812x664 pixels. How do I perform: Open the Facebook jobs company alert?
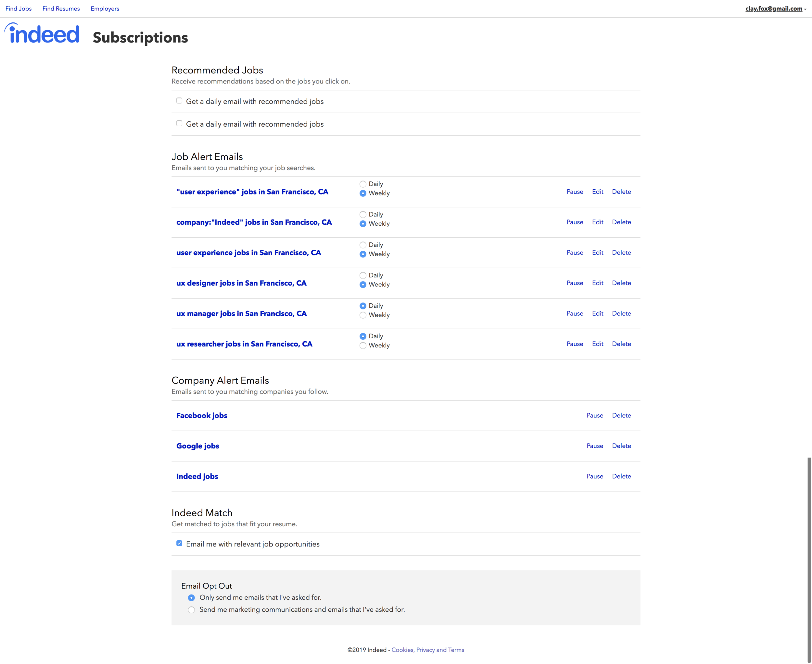point(202,415)
